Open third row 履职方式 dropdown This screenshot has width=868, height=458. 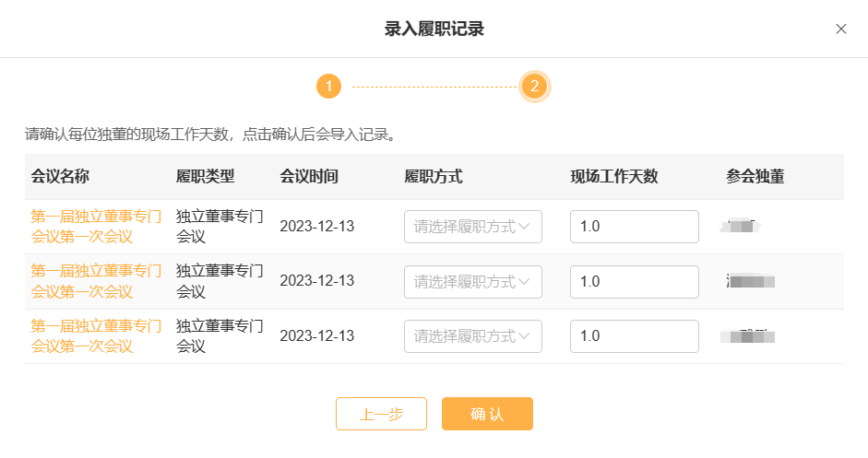point(472,335)
